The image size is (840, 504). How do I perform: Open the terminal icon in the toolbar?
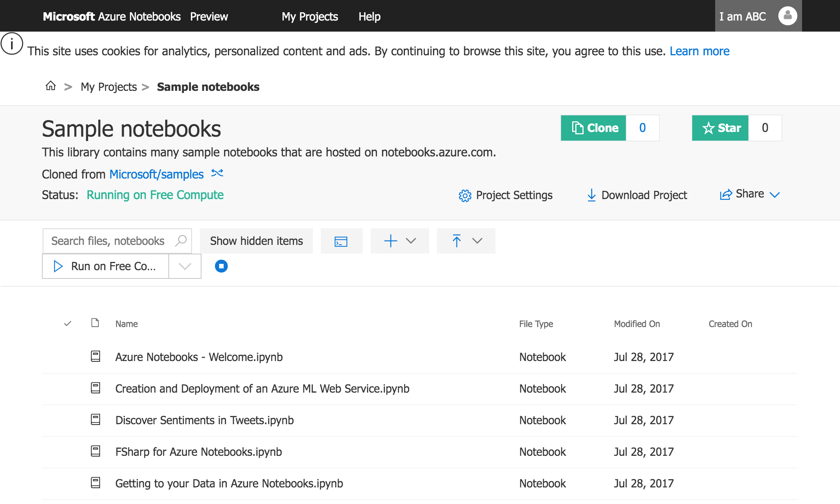click(x=341, y=241)
